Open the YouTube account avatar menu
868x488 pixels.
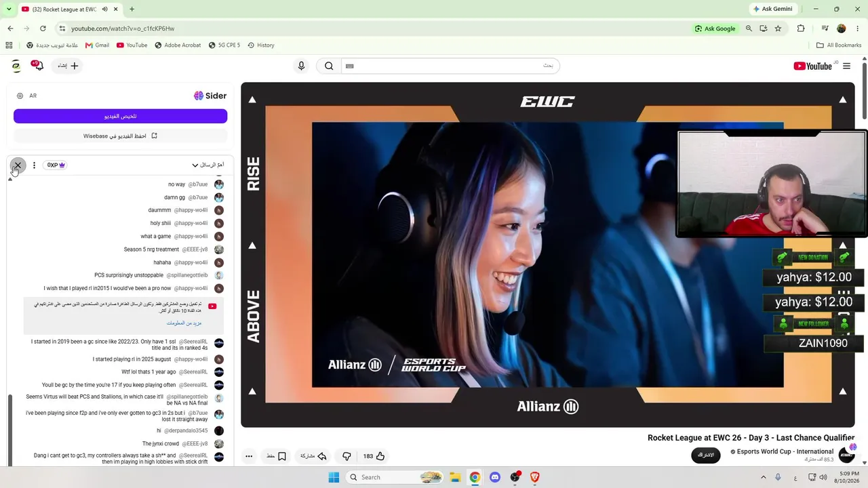[16, 66]
